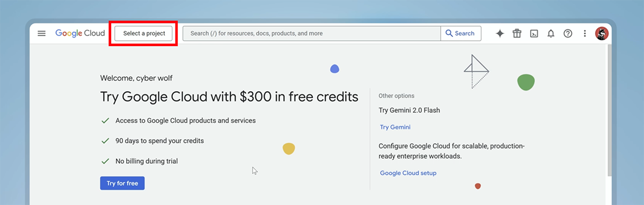This screenshot has width=644, height=205.
Task: Click 'Access to Google Cloud products and services'
Action: click(186, 120)
